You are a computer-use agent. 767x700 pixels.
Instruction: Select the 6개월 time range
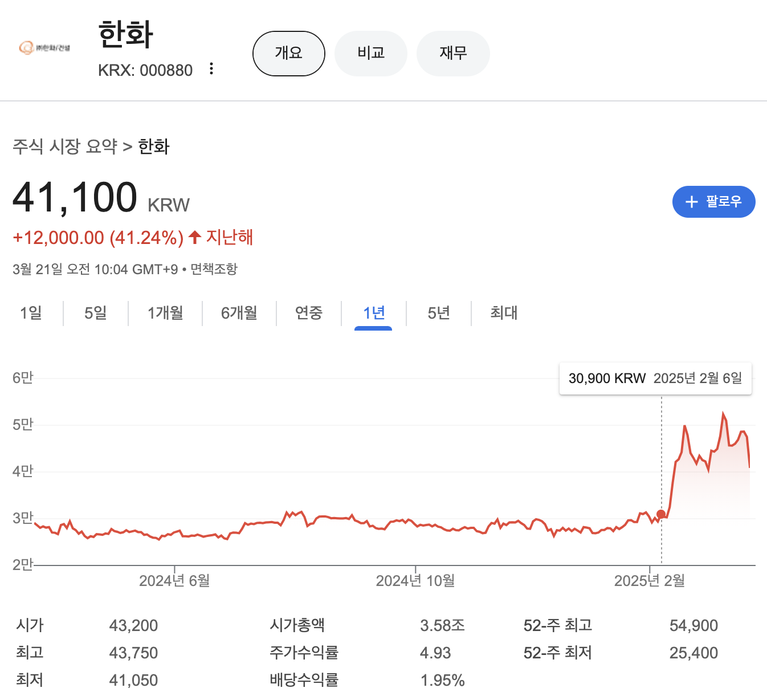point(239,313)
